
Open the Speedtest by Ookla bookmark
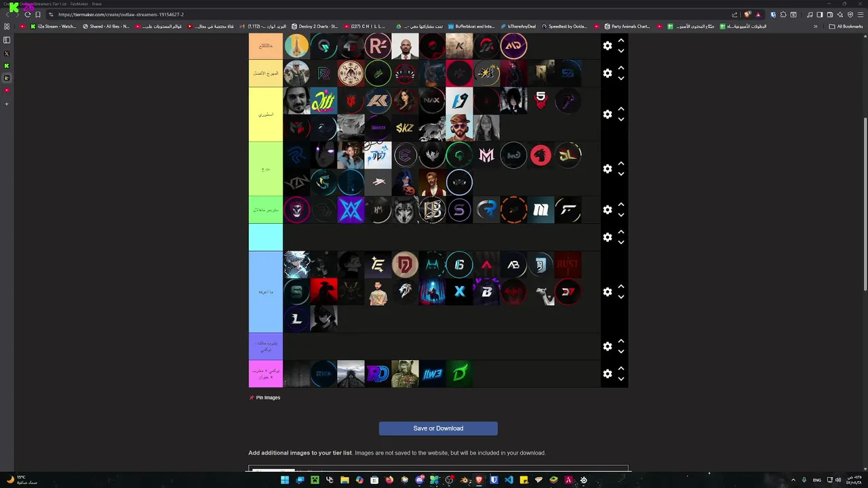point(564,26)
